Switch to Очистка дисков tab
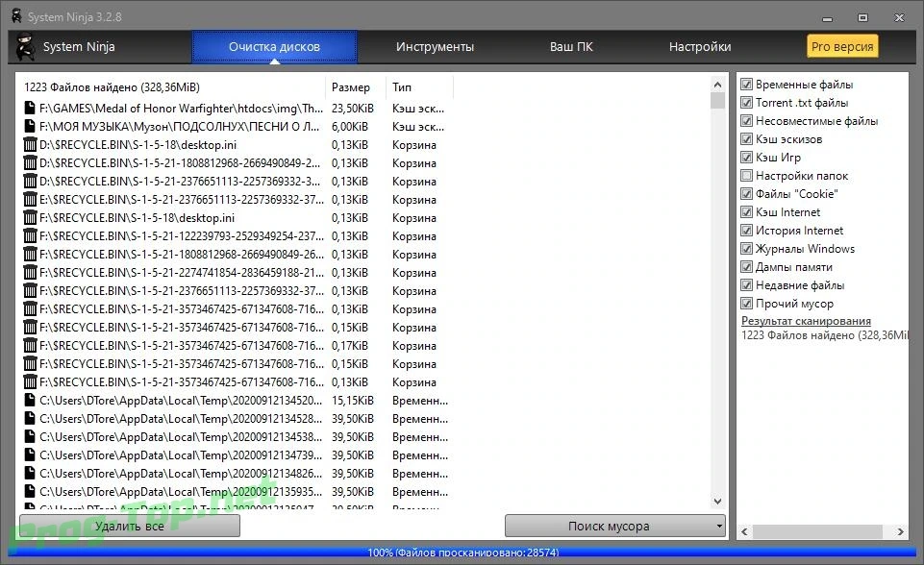Viewport: 924px width, 565px height. 274,46
